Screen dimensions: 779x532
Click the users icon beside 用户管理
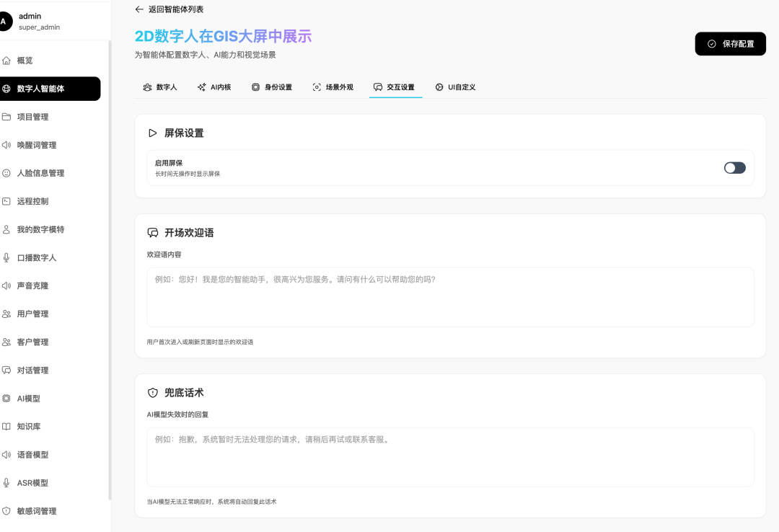tap(6, 314)
